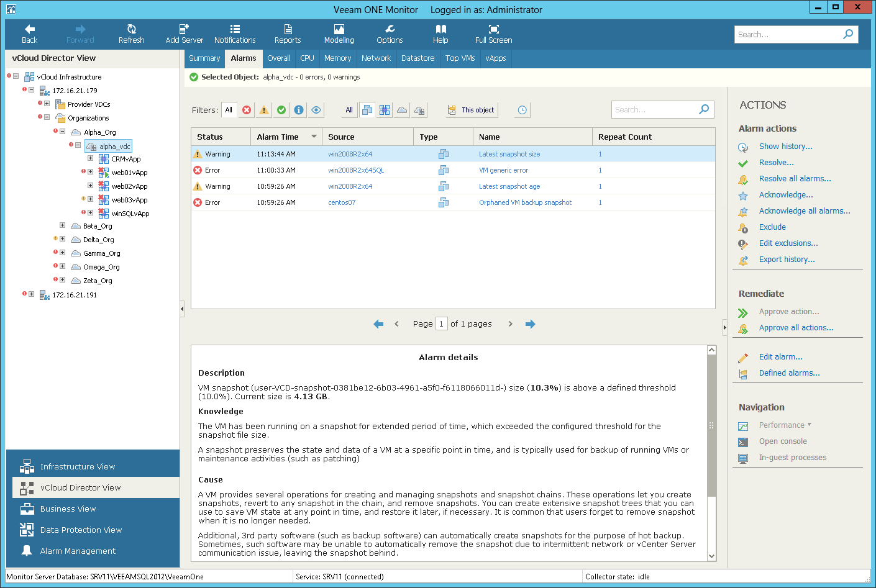The image size is (876, 588).
Task: Collapse the Organizations tree node
Action: 47,117
